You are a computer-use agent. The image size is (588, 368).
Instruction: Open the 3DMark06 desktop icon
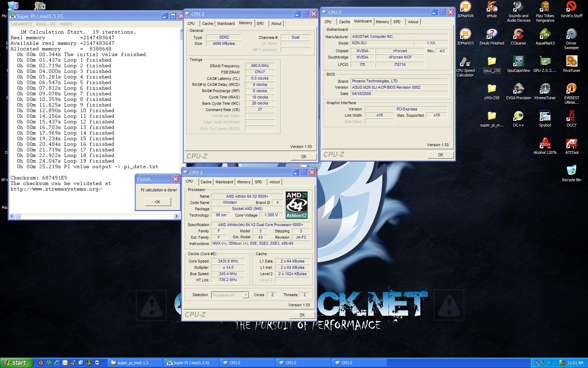click(465, 9)
